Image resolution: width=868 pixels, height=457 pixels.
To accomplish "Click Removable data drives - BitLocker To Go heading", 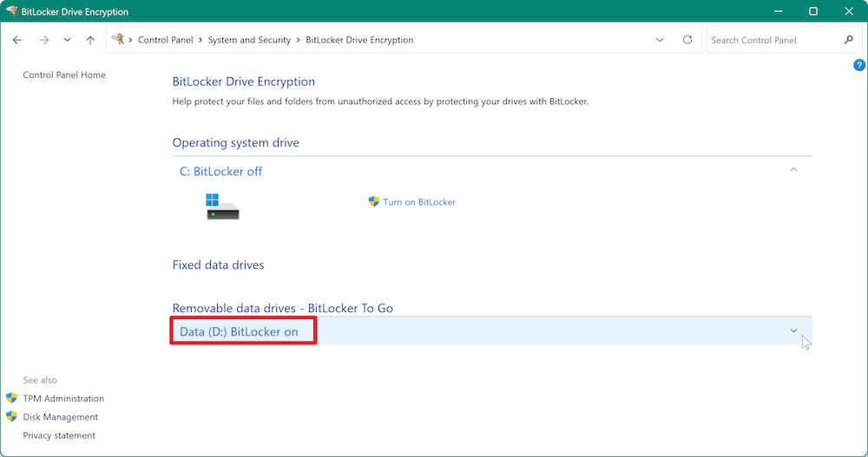I will 283,308.
